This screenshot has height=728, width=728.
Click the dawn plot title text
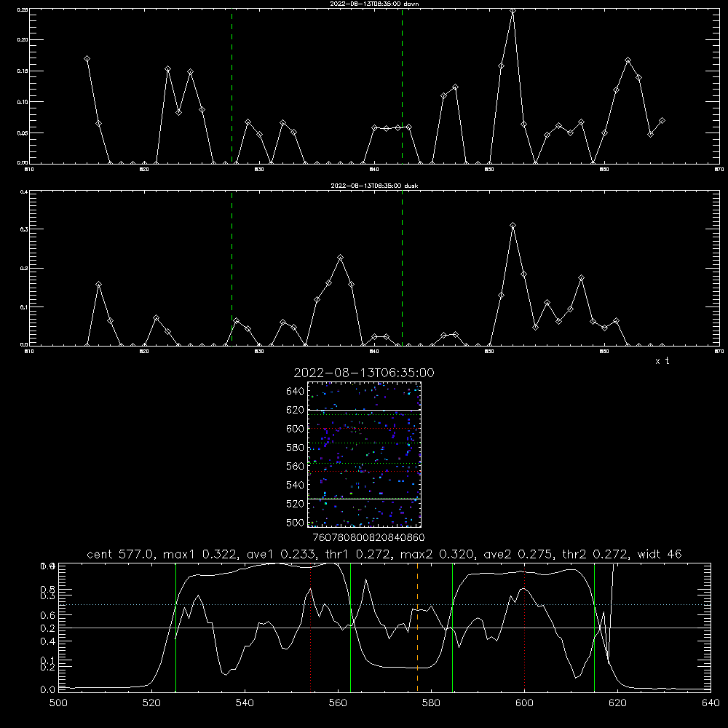(x=374, y=4)
